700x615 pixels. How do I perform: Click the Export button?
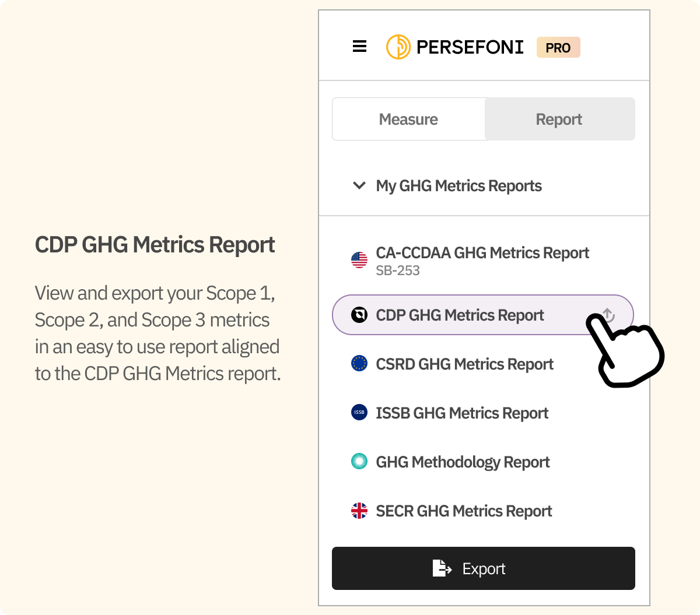coord(484,568)
